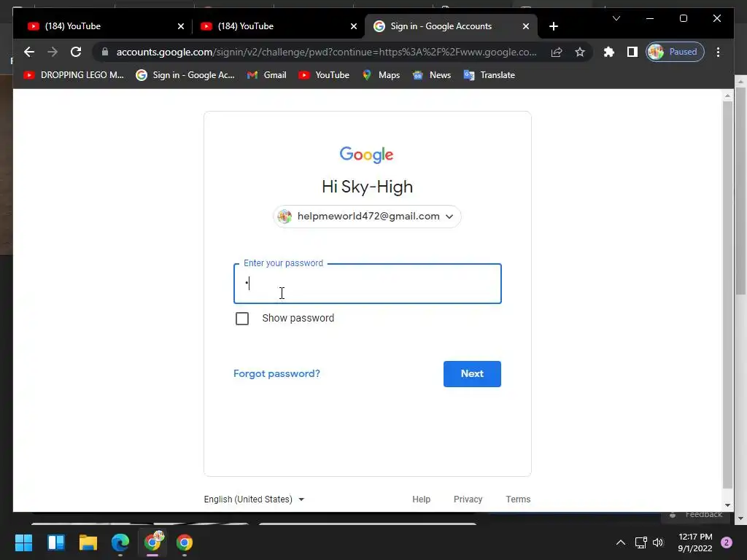Open the clock showing 12:17 PM
Viewport: 747px width, 560px height.
point(695,542)
